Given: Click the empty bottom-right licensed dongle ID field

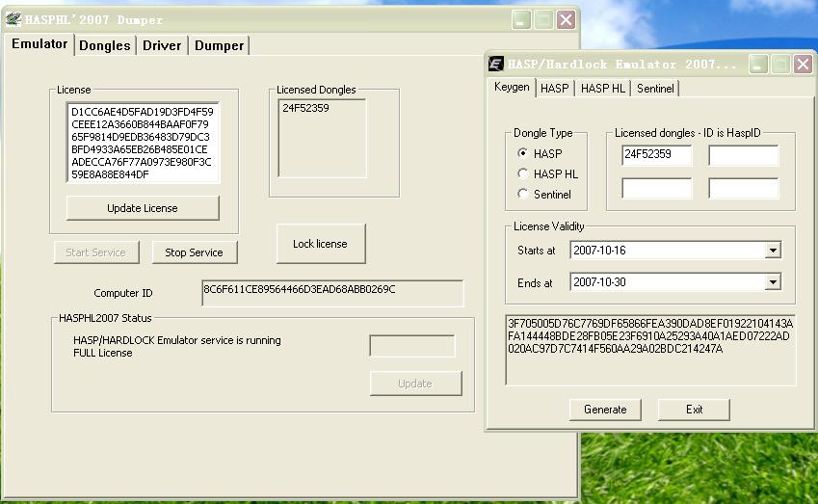Looking at the screenshot, I should pos(744,188).
